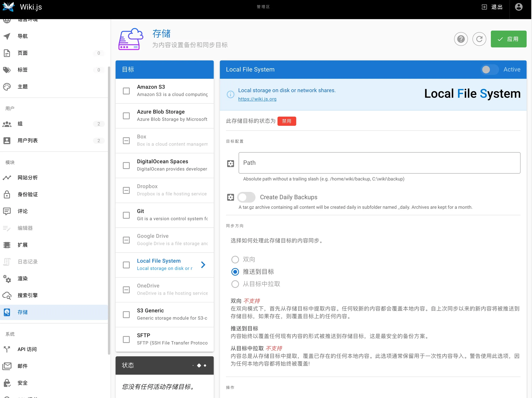Screen dimensions: 532x398
Task: Select Azure Blob Storage target
Action: point(165,116)
